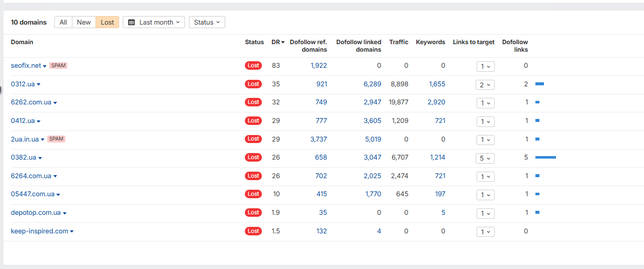The height and width of the screenshot is (269, 644).
Task: Click the dofollow links bar for 0382.ua
Action: pyautogui.click(x=545, y=158)
